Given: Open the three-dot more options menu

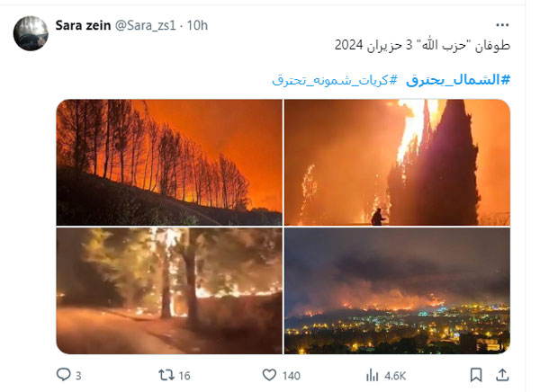Looking at the screenshot, I should click(502, 25).
